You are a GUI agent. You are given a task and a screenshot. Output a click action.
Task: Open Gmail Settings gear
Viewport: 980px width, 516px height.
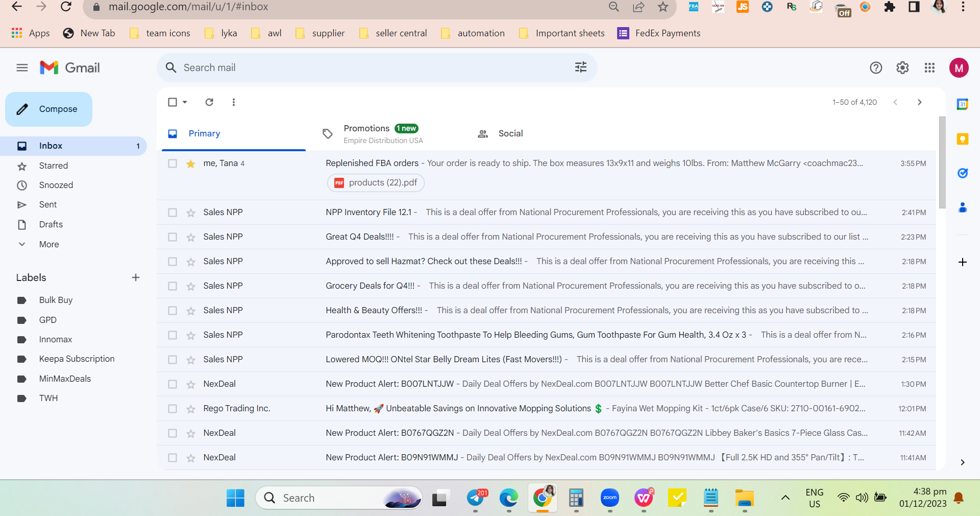[902, 67]
